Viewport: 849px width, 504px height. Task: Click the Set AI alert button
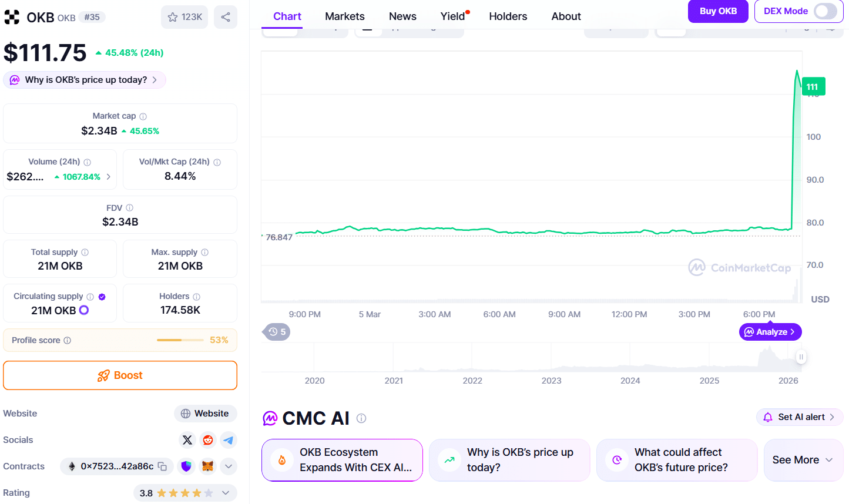click(800, 417)
